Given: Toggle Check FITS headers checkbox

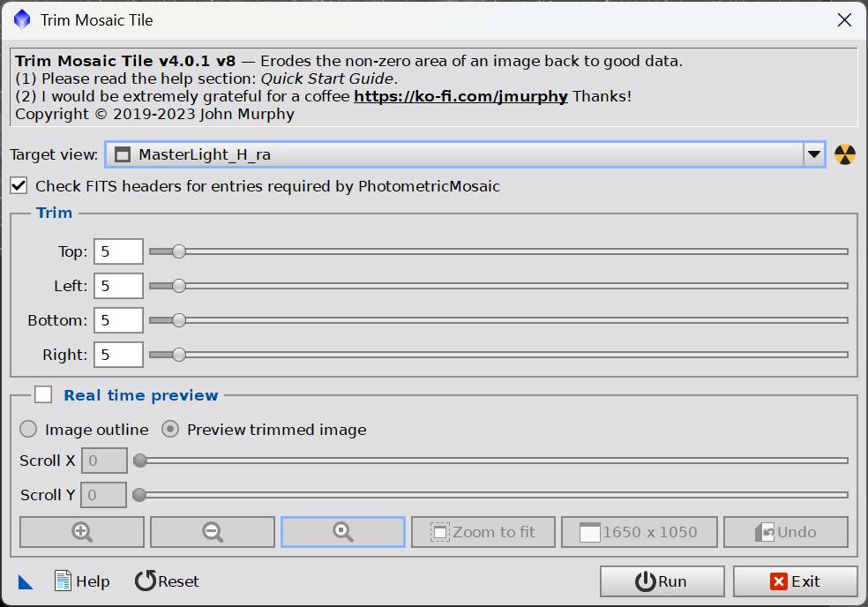Looking at the screenshot, I should click(x=19, y=185).
